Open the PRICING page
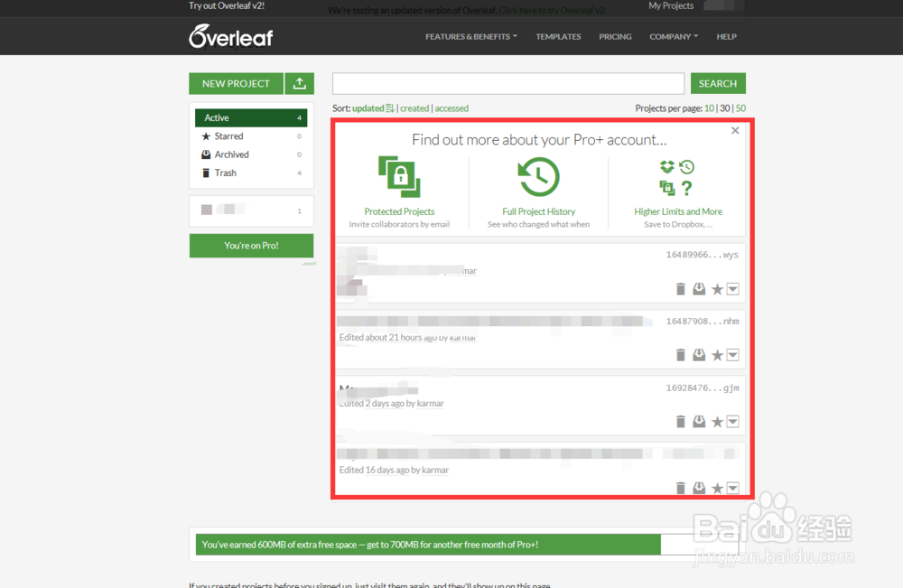 [615, 36]
